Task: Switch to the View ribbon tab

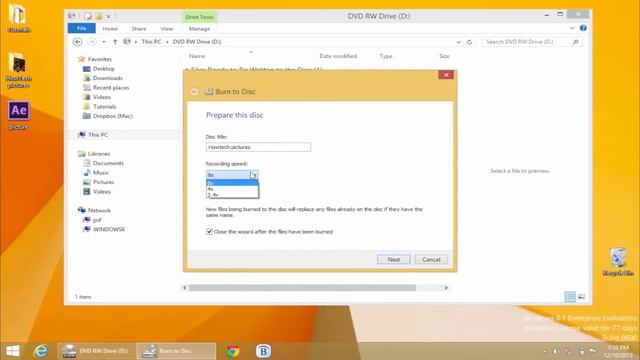Action: tap(167, 29)
